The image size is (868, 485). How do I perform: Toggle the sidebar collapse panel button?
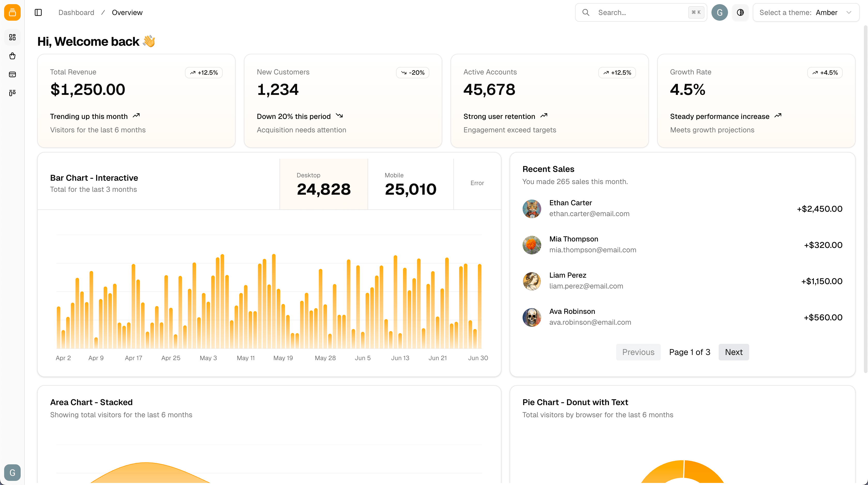pyautogui.click(x=38, y=12)
